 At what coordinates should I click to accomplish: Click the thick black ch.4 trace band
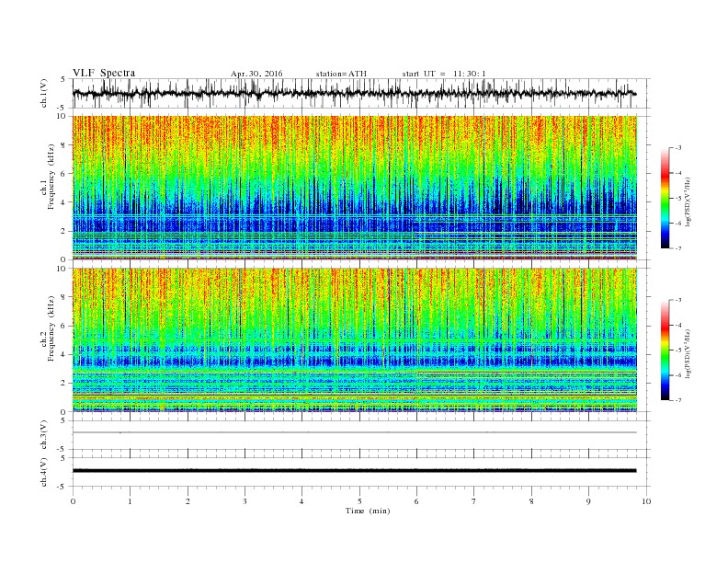click(355, 471)
